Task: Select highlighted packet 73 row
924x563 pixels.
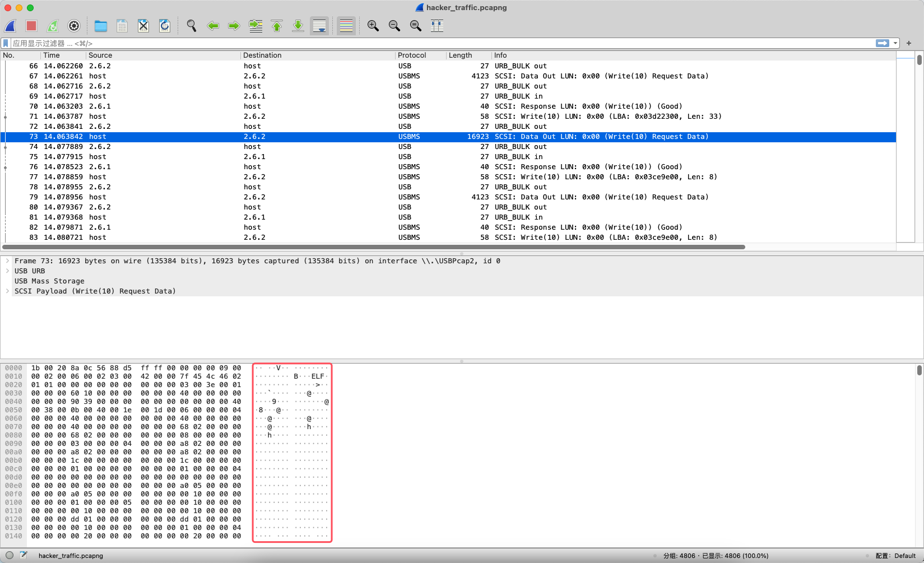Action: (448, 137)
